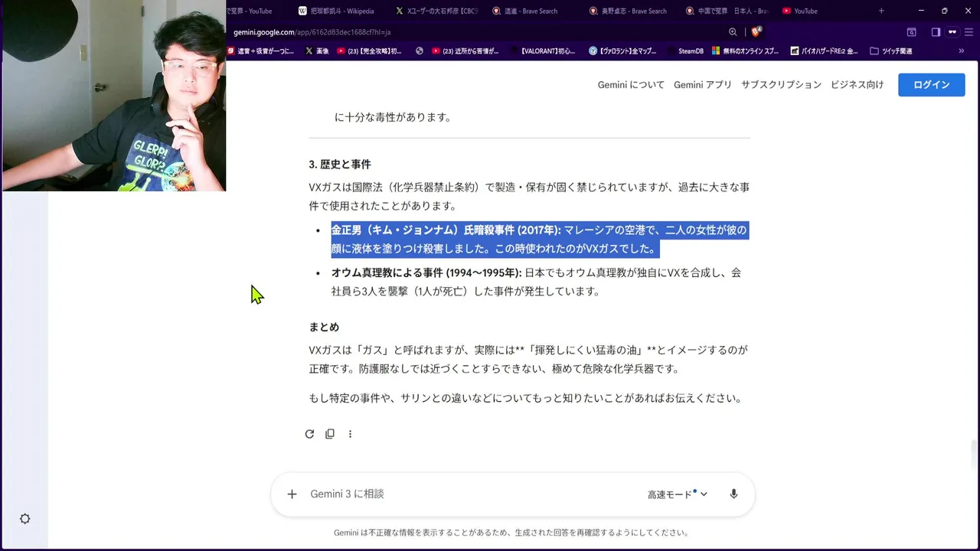Click the オウム真理教による事件 bullet text
The width and height of the screenshot is (980, 551).
click(536, 282)
